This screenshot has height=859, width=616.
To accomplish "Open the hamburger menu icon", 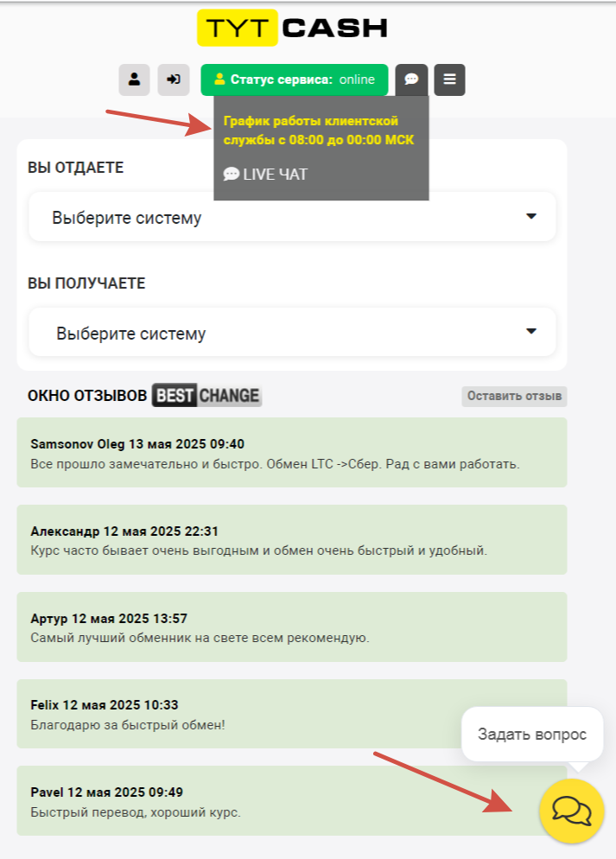I will pyautogui.click(x=449, y=80).
